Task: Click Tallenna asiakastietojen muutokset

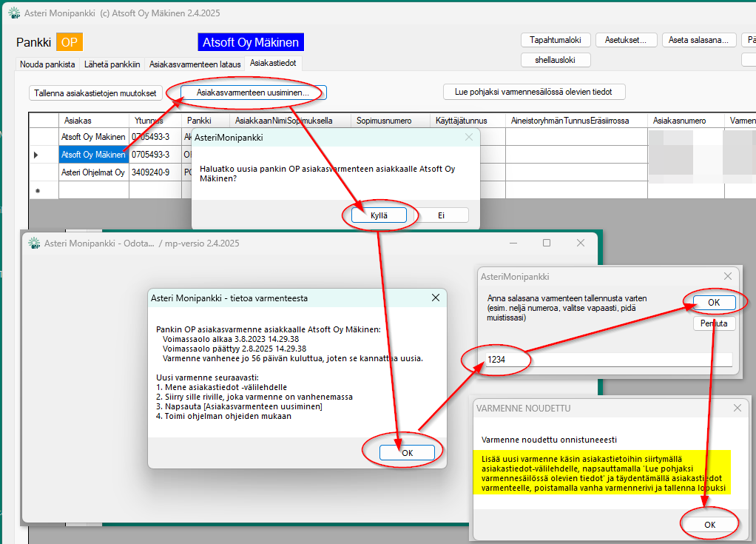Action: pos(95,93)
